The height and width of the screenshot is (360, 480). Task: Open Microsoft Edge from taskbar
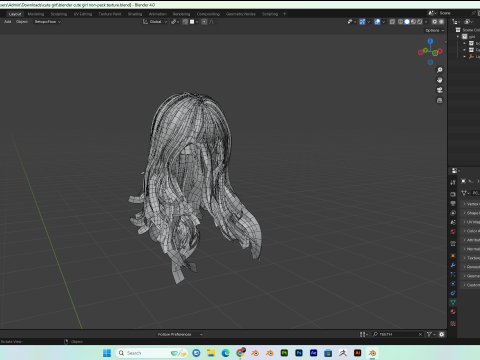pos(226,353)
